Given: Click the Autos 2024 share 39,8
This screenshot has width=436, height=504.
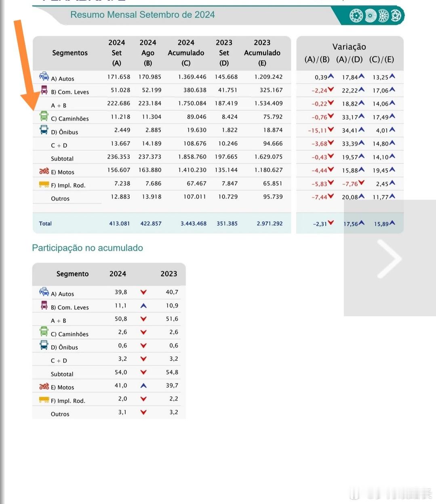Looking at the screenshot, I should [121, 292].
